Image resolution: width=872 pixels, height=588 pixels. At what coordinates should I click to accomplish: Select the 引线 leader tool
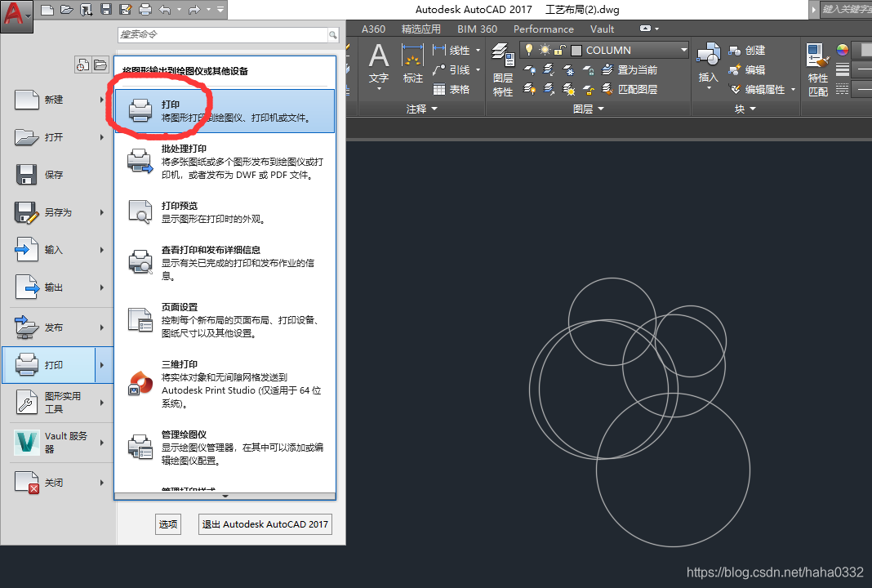tap(451, 69)
